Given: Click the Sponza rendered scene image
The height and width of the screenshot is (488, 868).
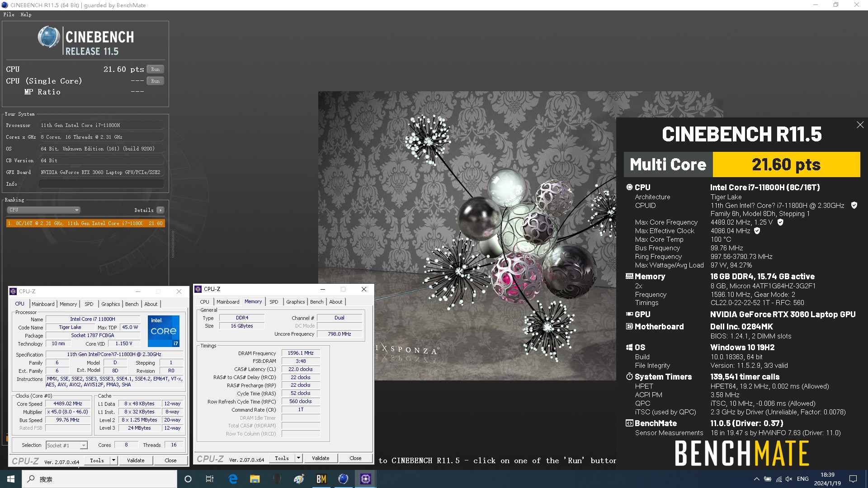Looking at the screenshot, I should [x=467, y=236].
